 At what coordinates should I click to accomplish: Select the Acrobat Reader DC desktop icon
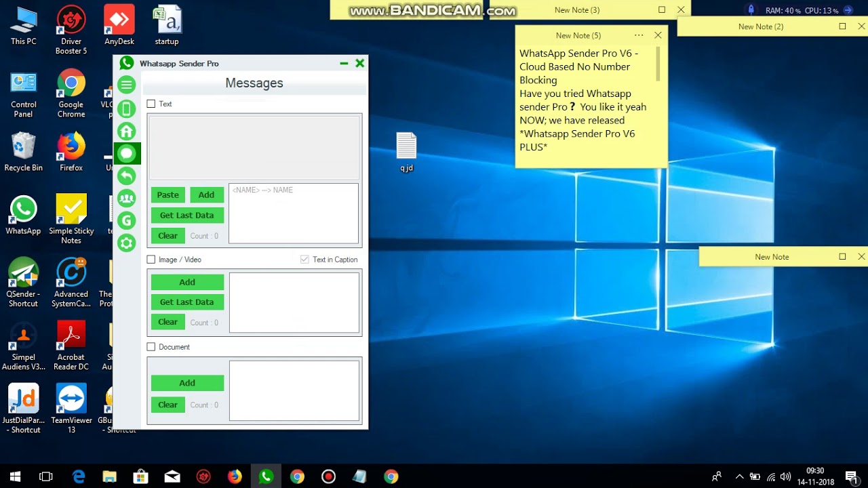[x=71, y=346]
